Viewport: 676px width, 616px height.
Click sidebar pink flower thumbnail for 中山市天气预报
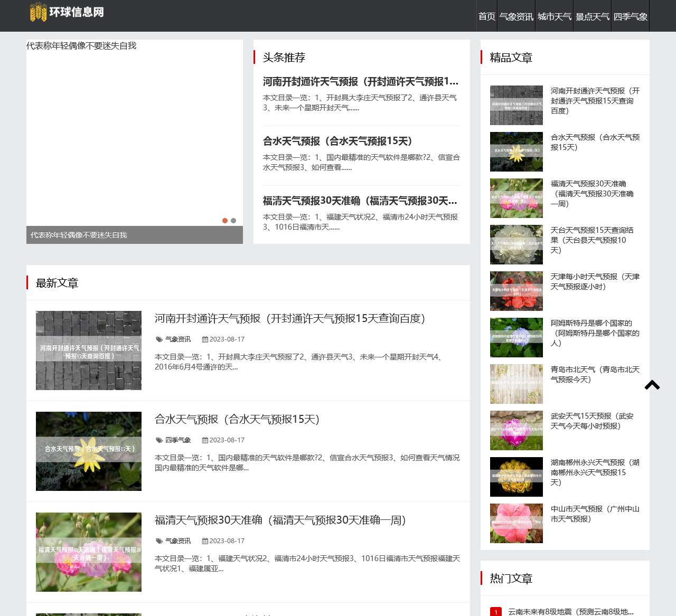[x=517, y=523]
